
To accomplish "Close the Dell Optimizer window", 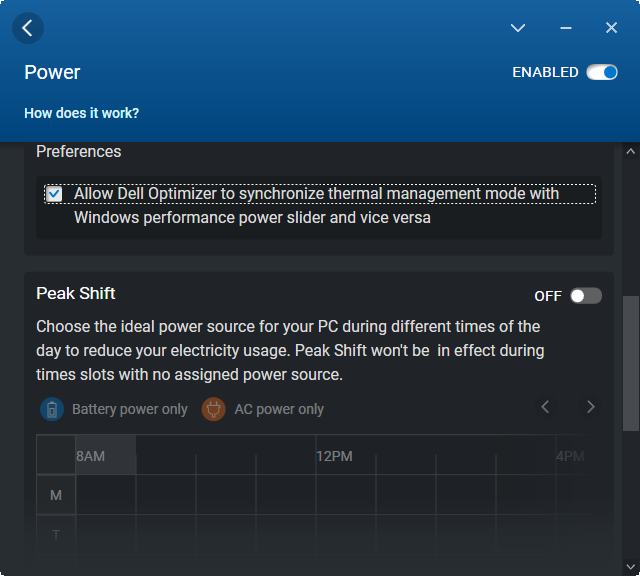I will (x=611, y=28).
